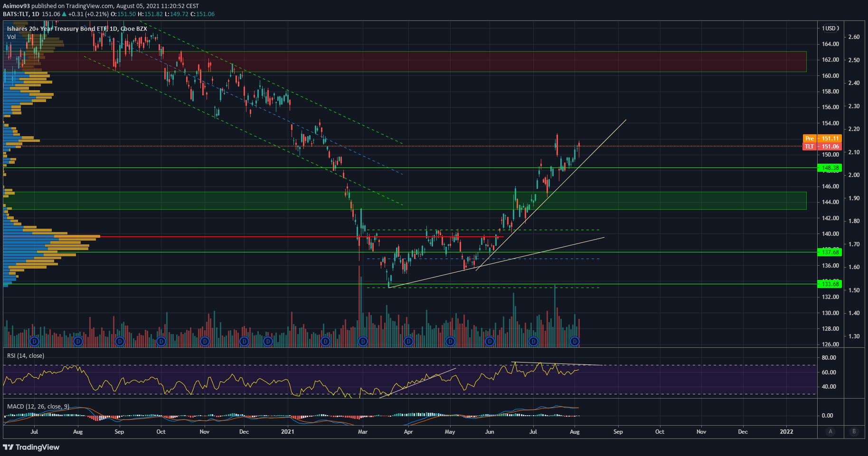Select the February 2021 dividend marker
Image resolution: width=868 pixels, height=456 pixels.
click(x=326, y=341)
